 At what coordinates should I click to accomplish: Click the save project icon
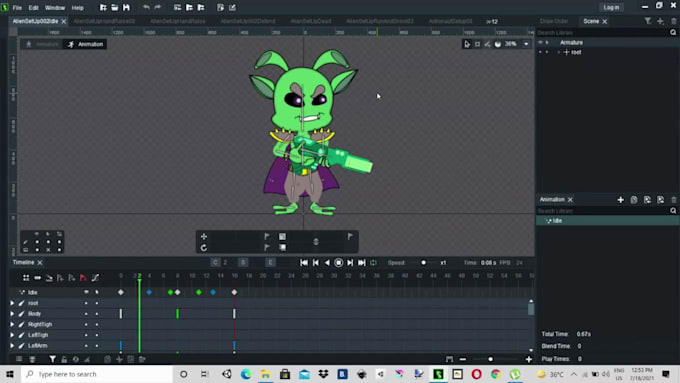pos(126,7)
